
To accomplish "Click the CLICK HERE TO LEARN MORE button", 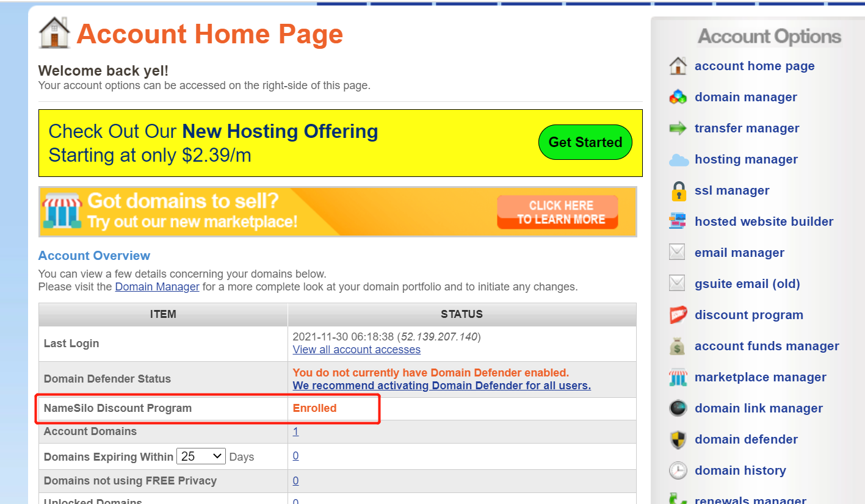I will tap(557, 212).
